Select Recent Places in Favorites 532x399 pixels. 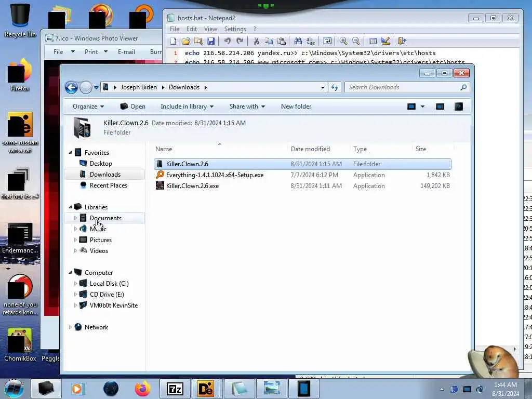(109, 185)
